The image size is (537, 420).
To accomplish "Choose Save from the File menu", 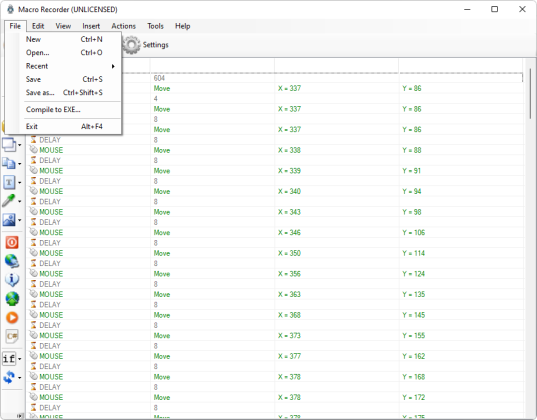I will [64, 79].
